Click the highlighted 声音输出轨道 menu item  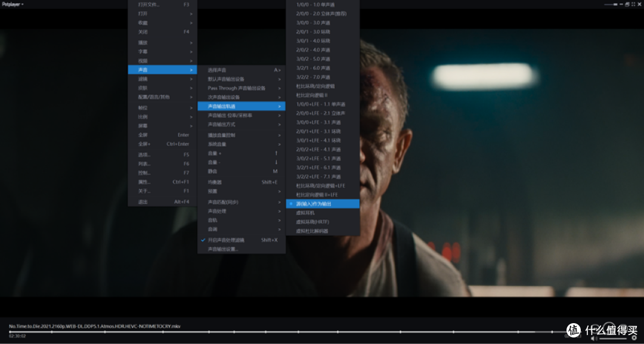click(241, 106)
